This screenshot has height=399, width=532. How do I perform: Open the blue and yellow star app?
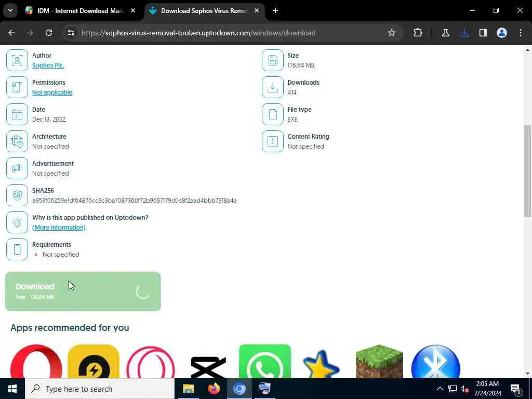321,364
